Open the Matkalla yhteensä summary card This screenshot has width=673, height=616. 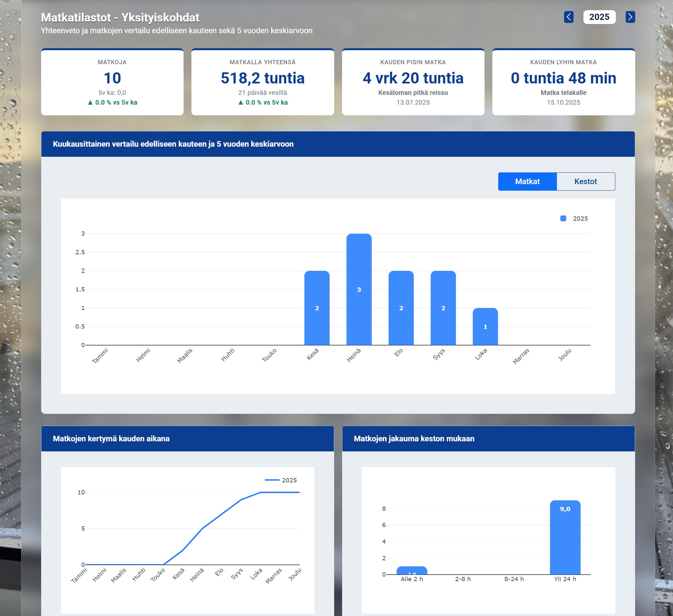(262, 82)
